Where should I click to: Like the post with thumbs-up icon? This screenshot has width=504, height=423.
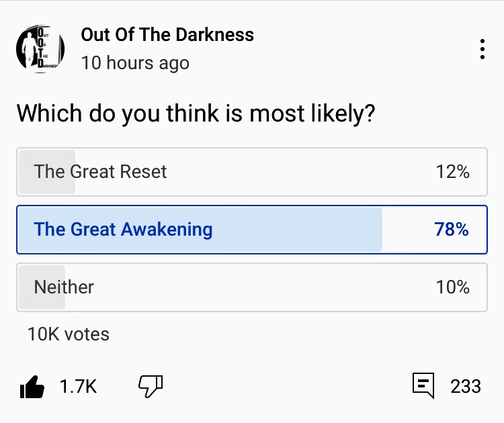(x=32, y=387)
